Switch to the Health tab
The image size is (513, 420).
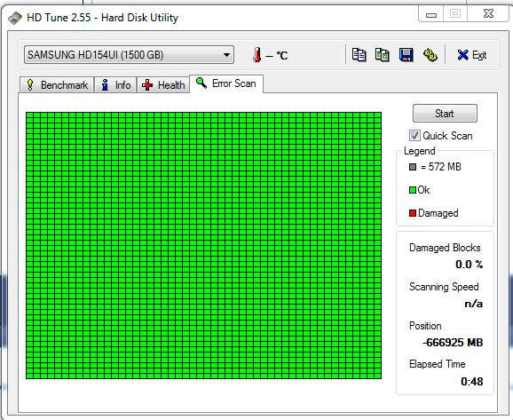(x=163, y=85)
